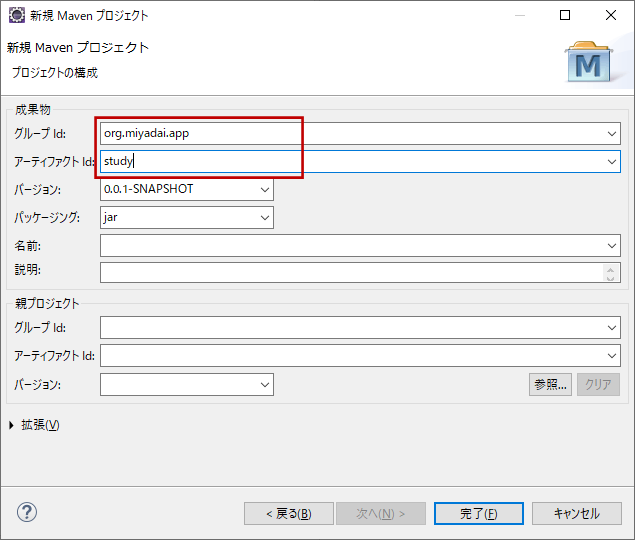Click the 完了(F) finish button
Image resolution: width=635 pixels, height=540 pixels.
[x=479, y=514]
